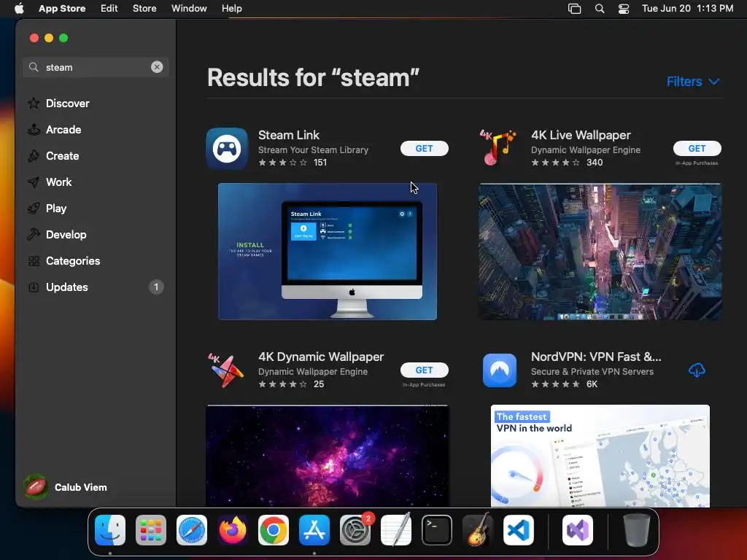The image size is (747, 560).
Task: Click the Calub Viem account avatar
Action: (x=36, y=487)
